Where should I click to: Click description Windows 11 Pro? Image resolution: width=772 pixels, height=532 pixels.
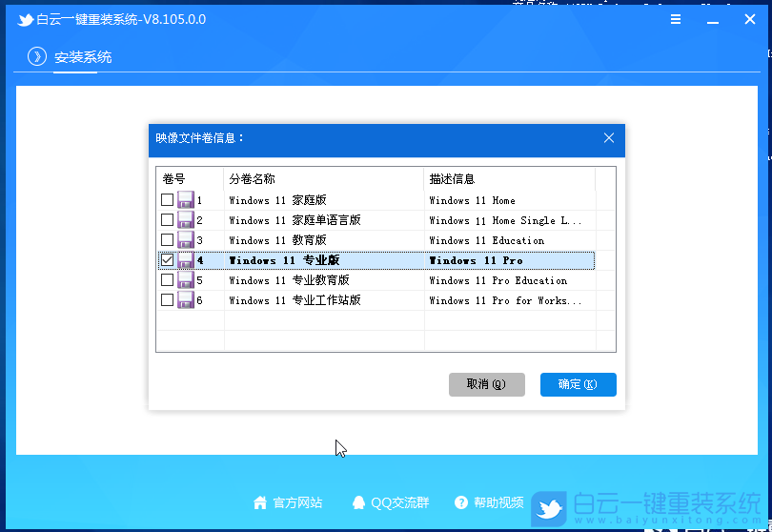click(476, 260)
